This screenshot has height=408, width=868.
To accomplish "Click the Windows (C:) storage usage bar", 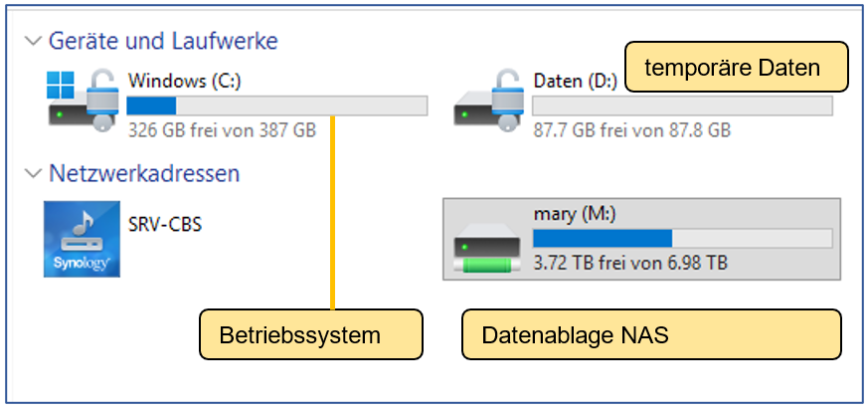I will tap(277, 105).
